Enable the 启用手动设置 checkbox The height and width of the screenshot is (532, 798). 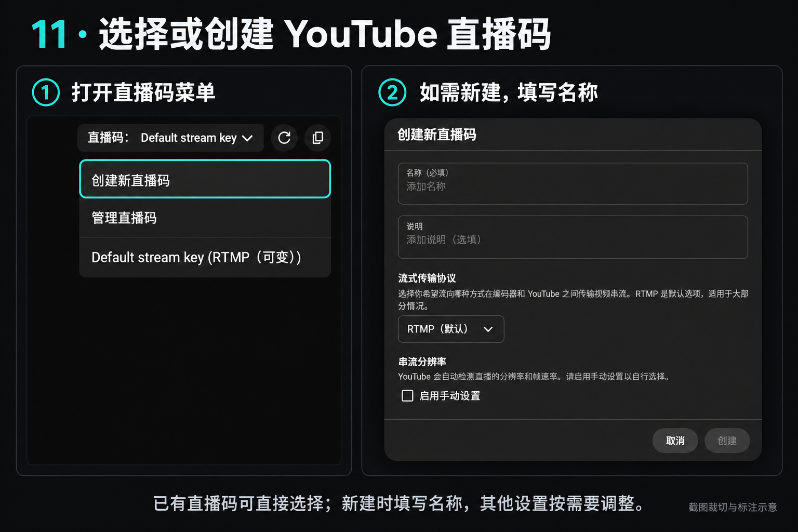[x=407, y=396]
